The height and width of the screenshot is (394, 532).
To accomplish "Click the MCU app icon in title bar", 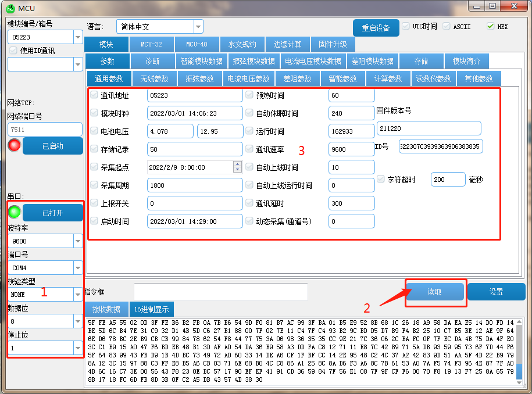I will tap(10, 8).
